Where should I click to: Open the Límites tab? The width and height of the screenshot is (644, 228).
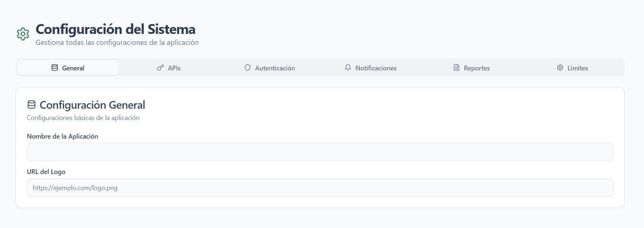coord(578,68)
